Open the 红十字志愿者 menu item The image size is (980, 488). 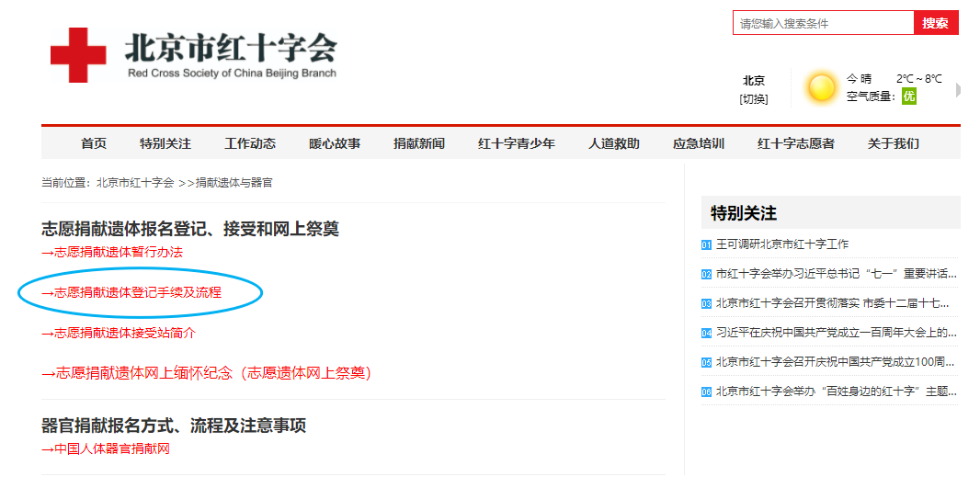(x=795, y=143)
